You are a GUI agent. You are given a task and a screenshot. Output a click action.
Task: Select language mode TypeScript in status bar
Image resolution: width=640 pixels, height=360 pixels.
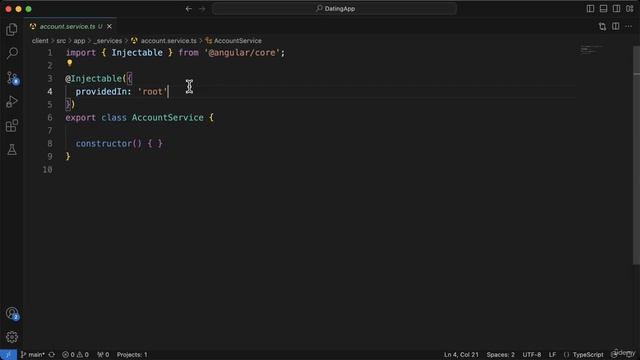tap(588, 355)
